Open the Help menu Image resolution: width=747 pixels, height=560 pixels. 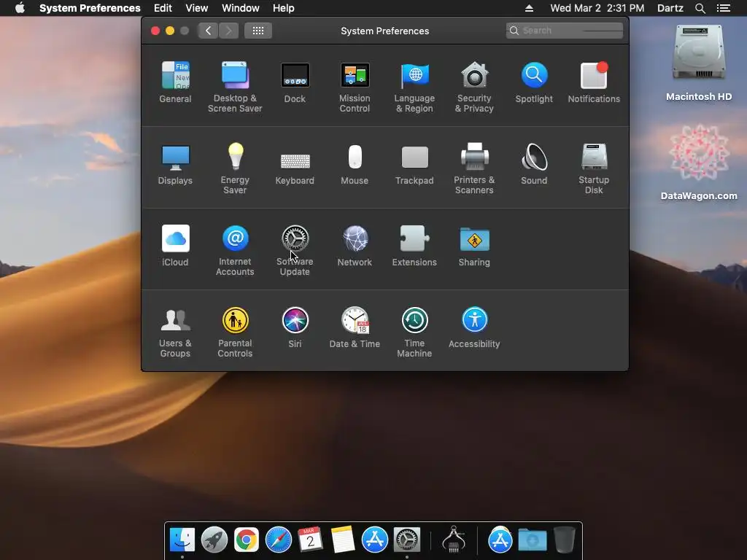point(284,8)
